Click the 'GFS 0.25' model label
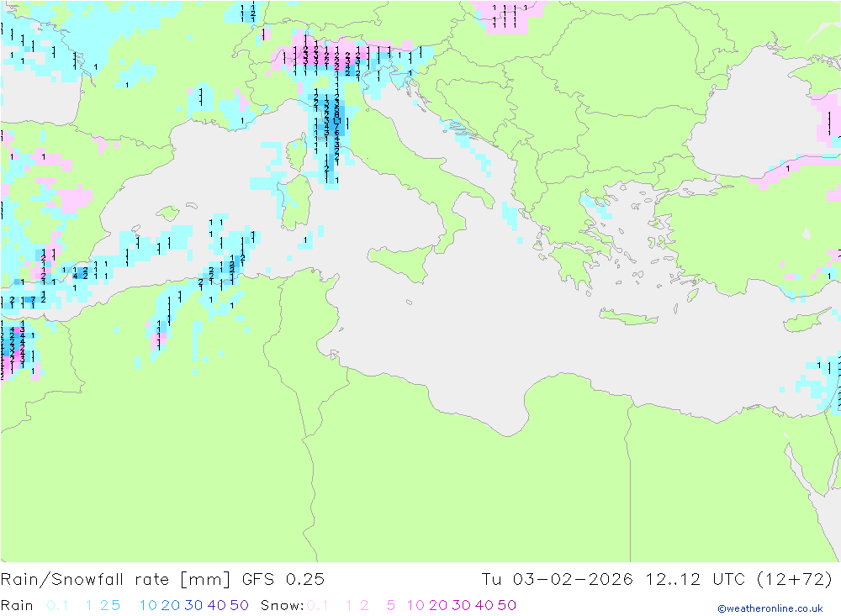Image resolution: width=841 pixels, height=616 pixels. (283, 580)
